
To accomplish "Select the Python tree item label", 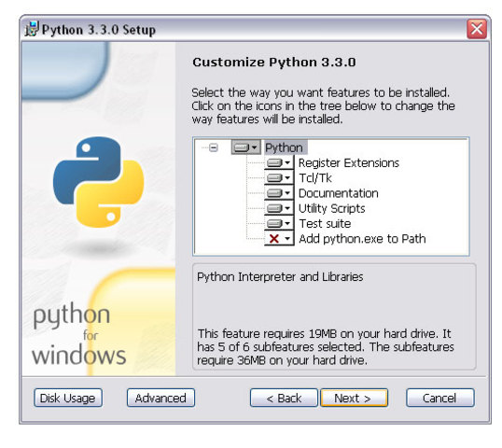I will (284, 147).
